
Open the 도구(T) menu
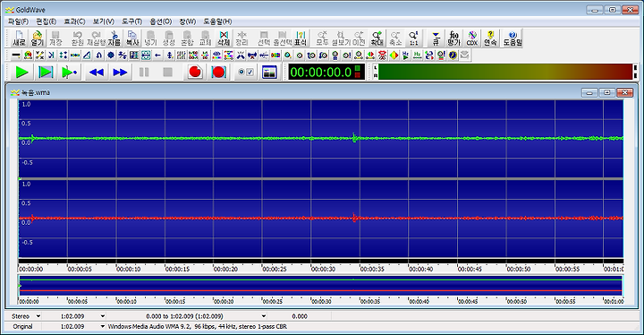[131, 21]
